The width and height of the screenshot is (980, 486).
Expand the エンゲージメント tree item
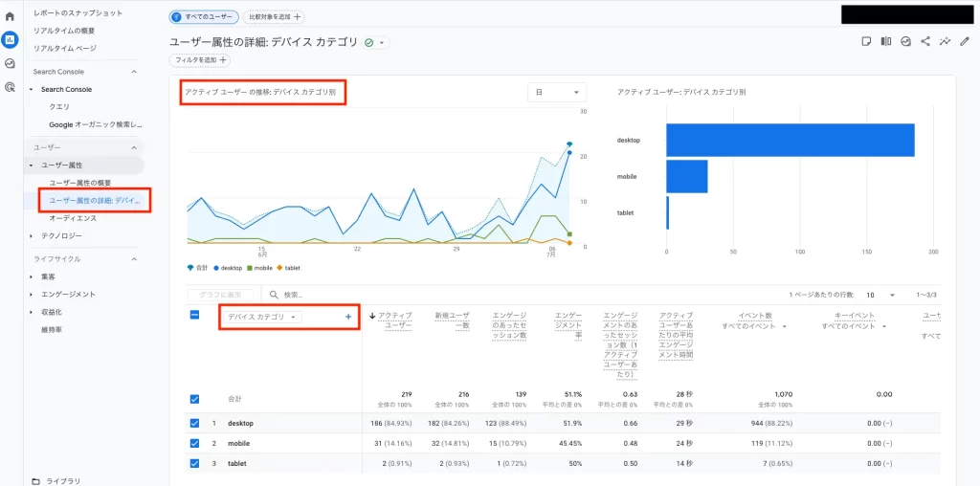pos(32,295)
